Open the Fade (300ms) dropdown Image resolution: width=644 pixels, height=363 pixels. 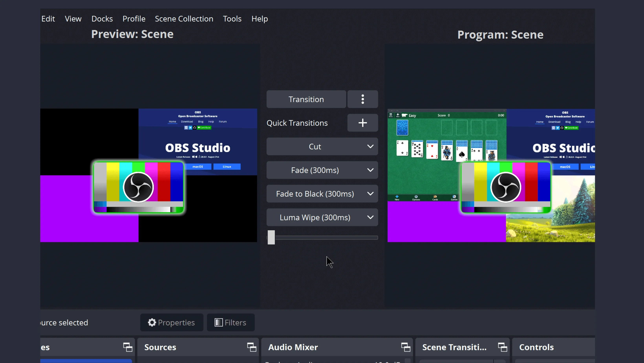370,170
